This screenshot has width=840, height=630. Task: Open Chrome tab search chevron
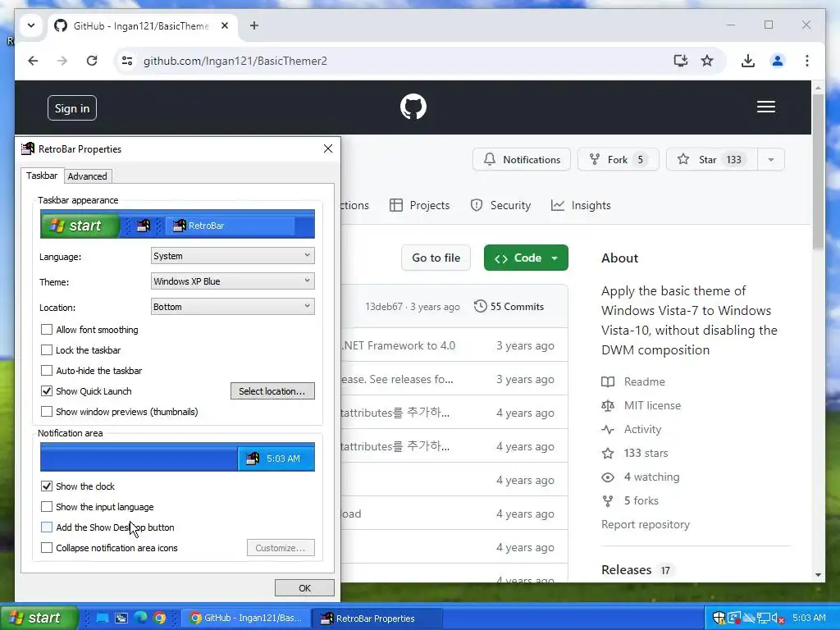coord(31,25)
